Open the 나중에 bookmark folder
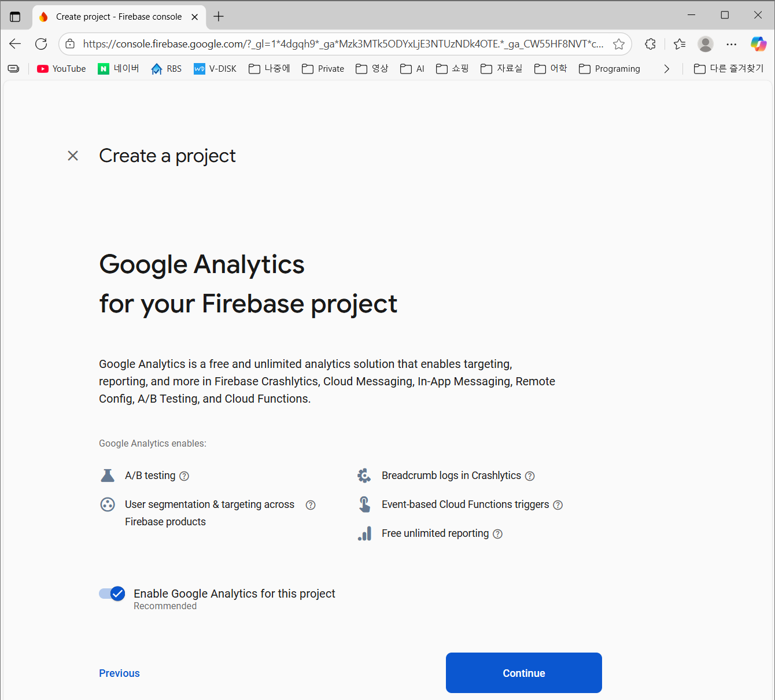 tap(269, 69)
